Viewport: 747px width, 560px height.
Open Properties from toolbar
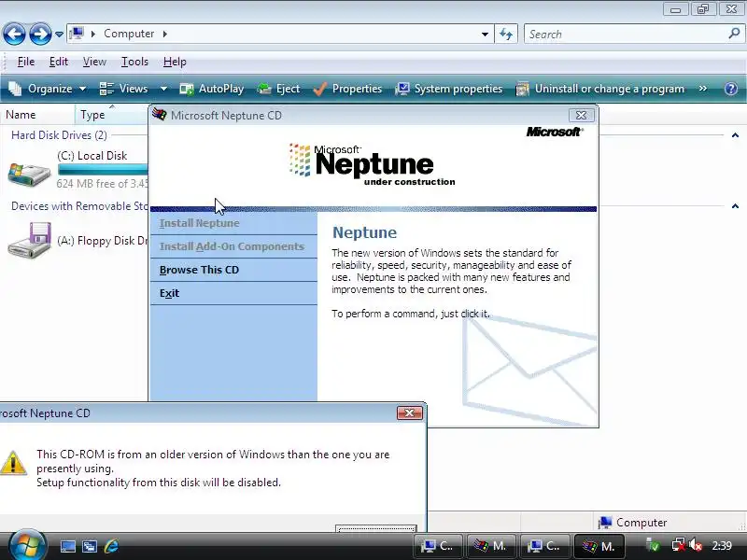click(x=347, y=89)
